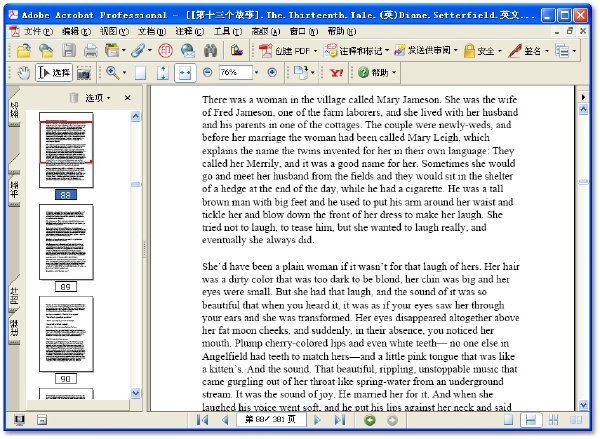The width and height of the screenshot is (600, 439).
Task: Click the page number field 第 88/391 页
Action: 271,419
